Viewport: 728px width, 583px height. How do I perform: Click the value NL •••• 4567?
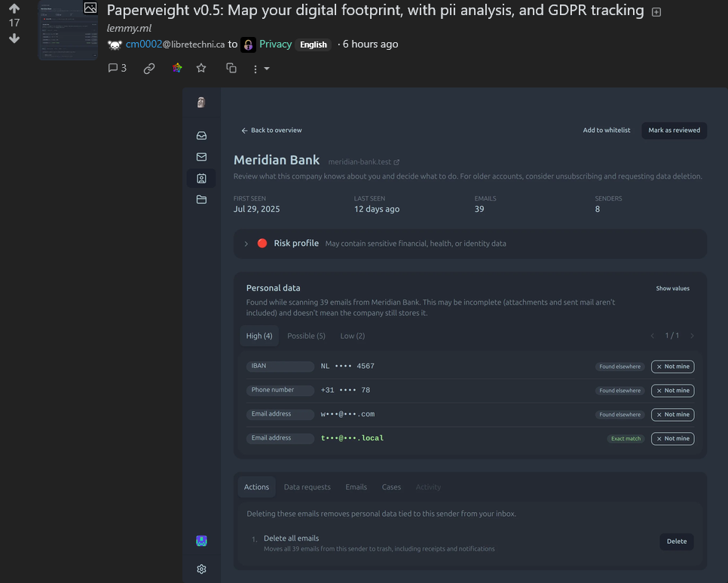[x=347, y=366]
